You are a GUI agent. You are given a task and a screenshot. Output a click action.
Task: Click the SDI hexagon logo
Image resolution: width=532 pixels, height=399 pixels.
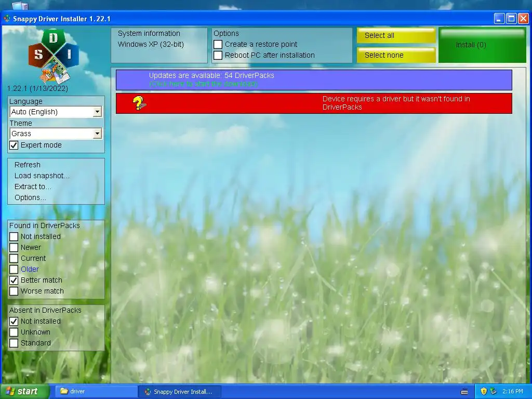coord(54,56)
